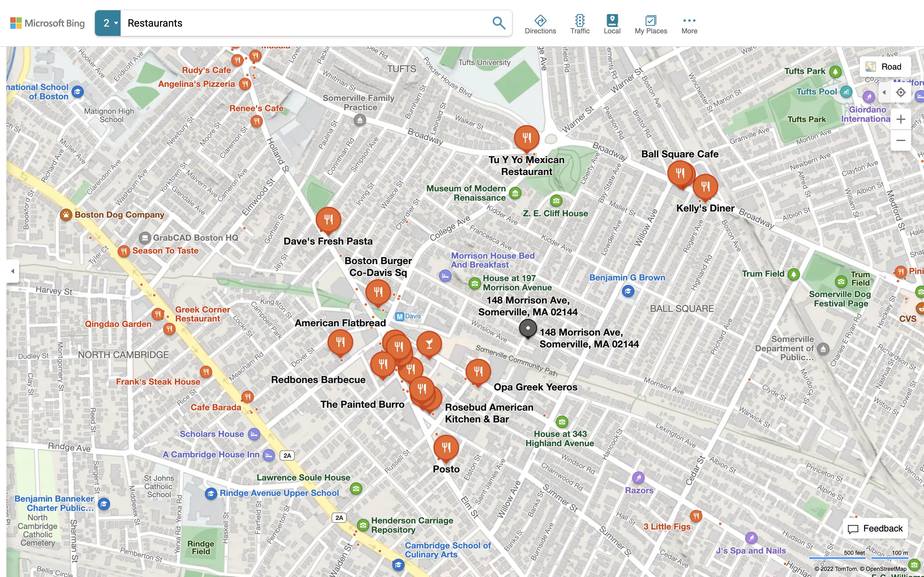
Task: Open the search history number dropdown
Action: [x=108, y=23]
